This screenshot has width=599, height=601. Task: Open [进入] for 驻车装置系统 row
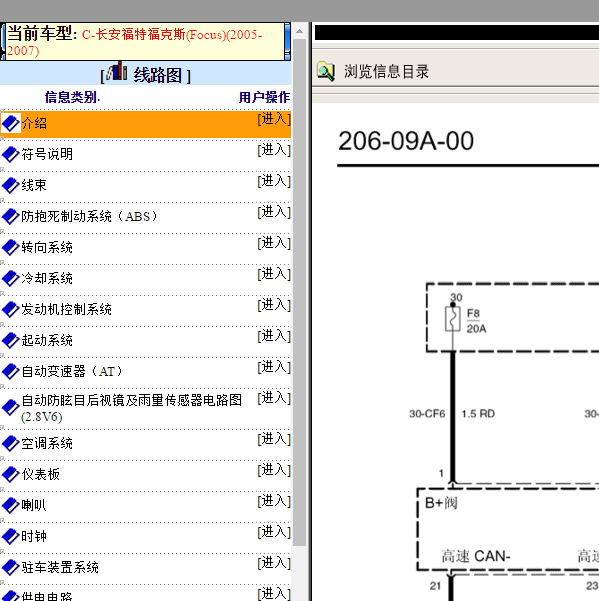click(x=274, y=563)
